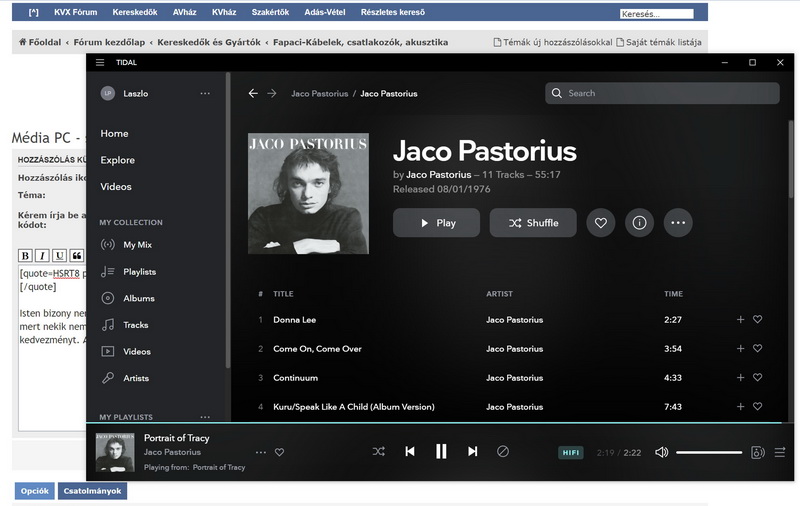
Task: Add album to favorites with heart
Action: (601, 223)
